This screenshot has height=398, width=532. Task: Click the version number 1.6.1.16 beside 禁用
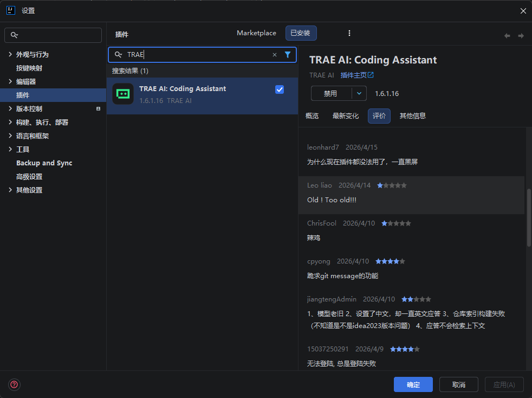[387, 94]
